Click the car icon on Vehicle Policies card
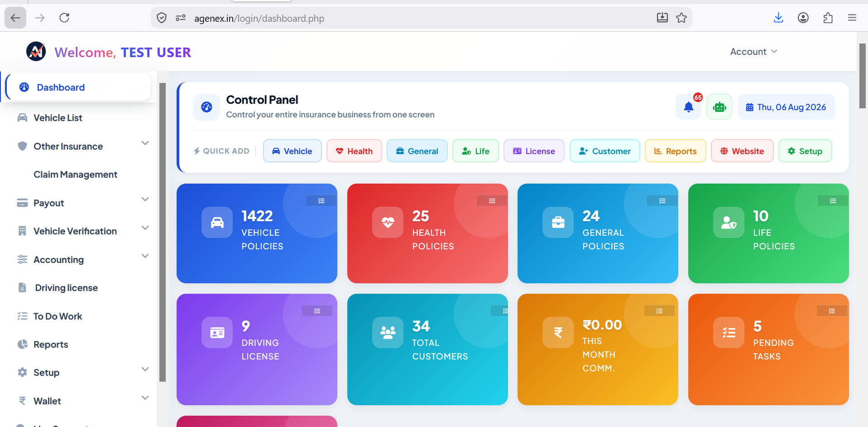The width and height of the screenshot is (868, 427). click(217, 223)
